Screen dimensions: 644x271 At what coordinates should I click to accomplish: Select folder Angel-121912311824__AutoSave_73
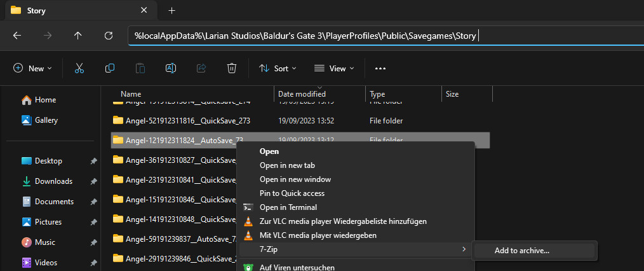click(178, 140)
